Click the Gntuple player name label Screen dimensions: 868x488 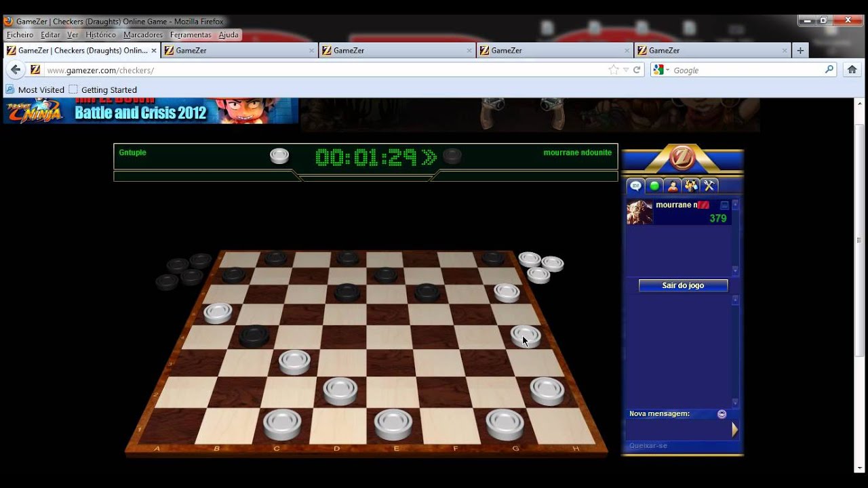coord(132,152)
